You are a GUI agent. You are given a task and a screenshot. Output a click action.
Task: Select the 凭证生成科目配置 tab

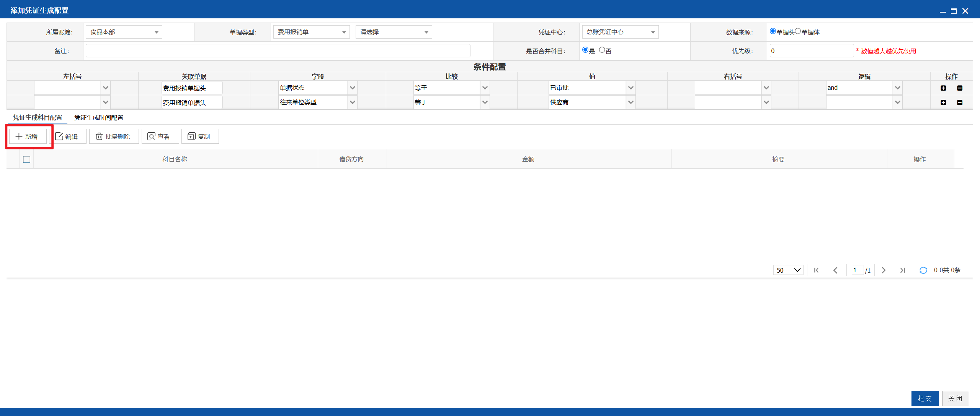[x=38, y=118]
